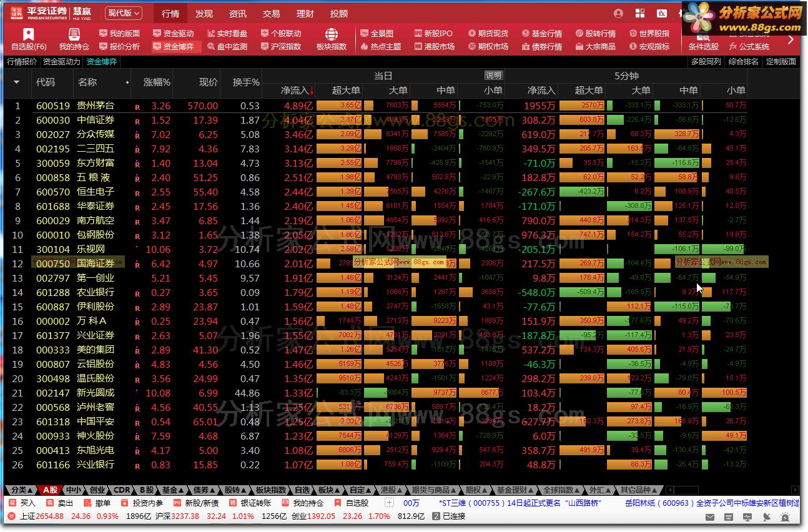Click 多股同列 view button
This screenshot has height=532, width=808.
click(706, 62)
